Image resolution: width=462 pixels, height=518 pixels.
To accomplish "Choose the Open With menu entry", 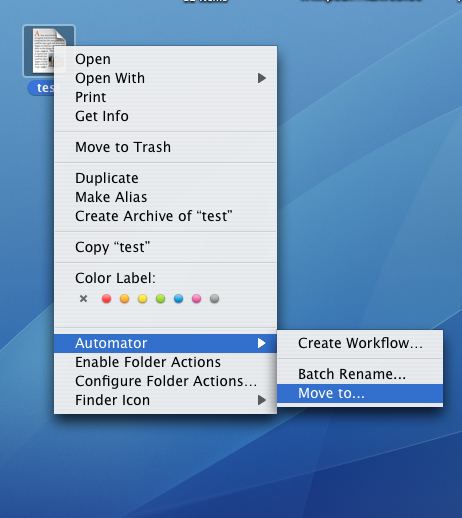I will click(165, 78).
